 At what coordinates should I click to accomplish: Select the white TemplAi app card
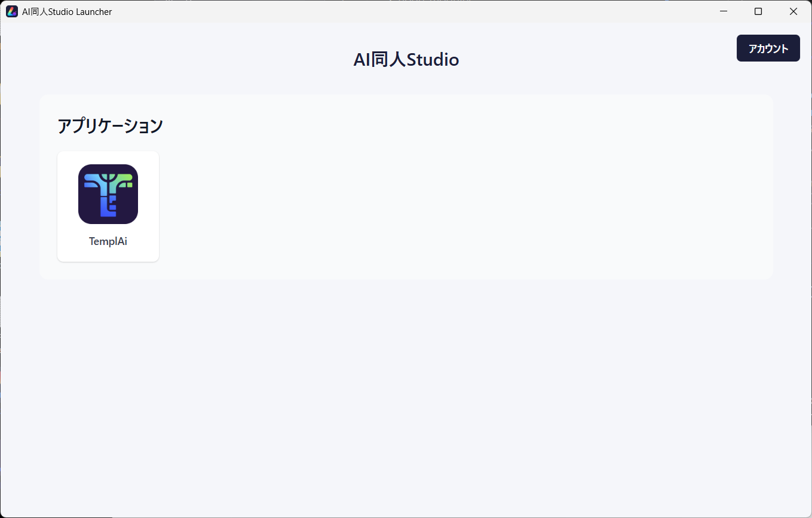pyautogui.click(x=108, y=206)
